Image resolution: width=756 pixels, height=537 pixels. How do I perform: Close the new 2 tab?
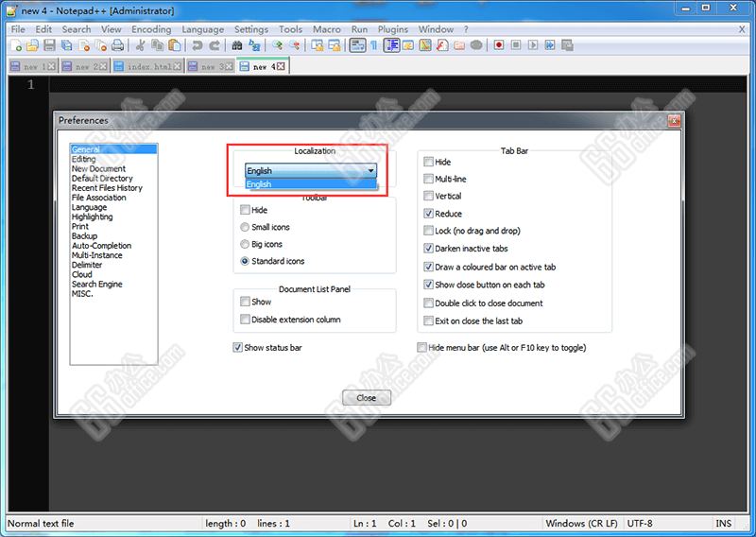pos(103,66)
